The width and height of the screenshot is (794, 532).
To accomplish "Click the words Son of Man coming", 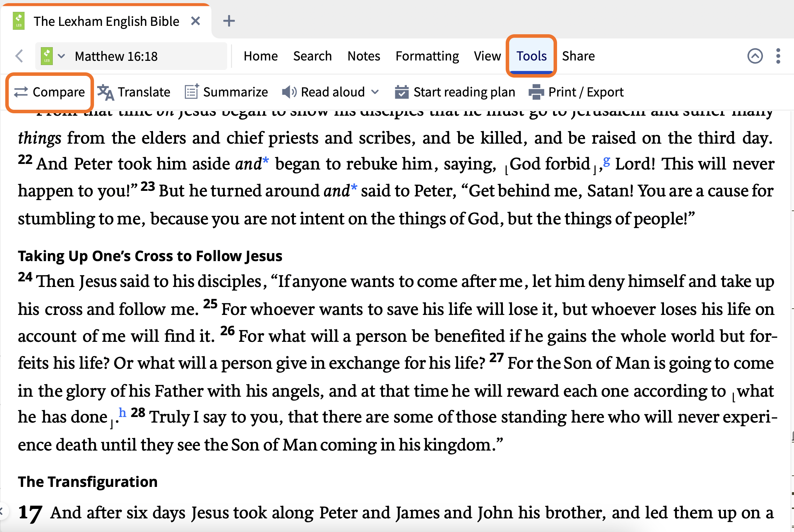I will [304, 445].
